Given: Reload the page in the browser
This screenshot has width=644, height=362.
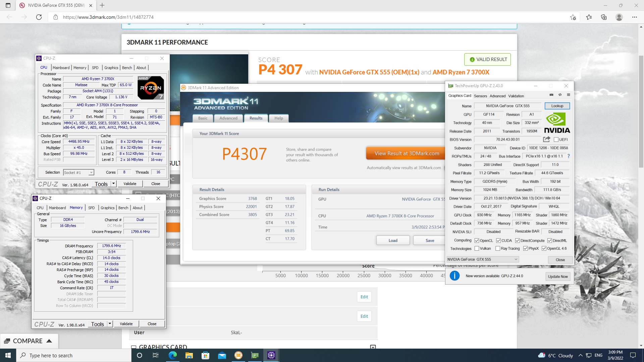Looking at the screenshot, I should pos(39,17).
